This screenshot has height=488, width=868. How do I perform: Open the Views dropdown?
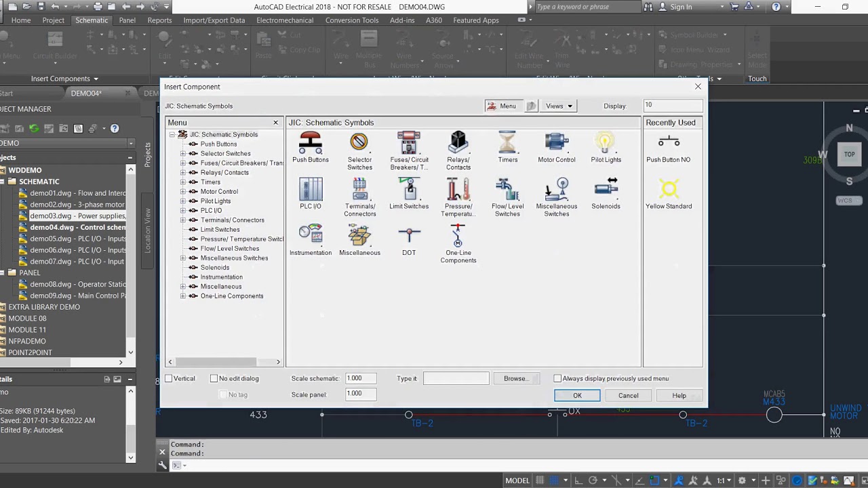pos(559,106)
